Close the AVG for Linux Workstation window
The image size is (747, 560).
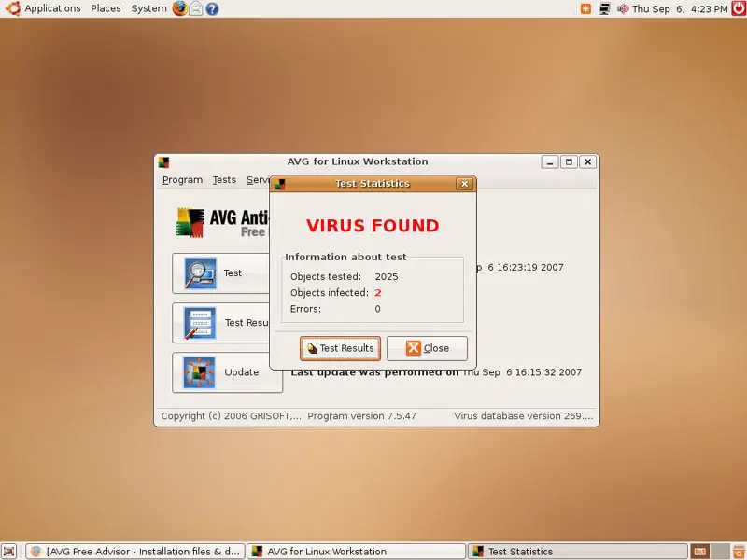(588, 161)
